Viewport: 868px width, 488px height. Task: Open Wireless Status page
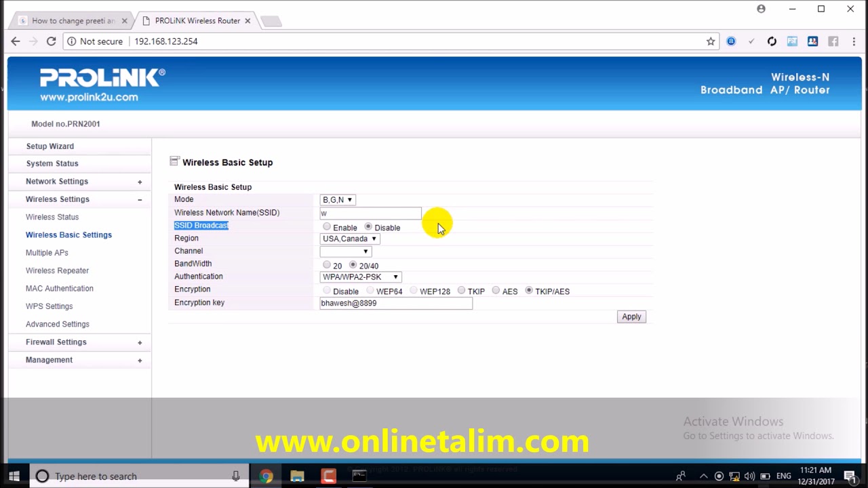pyautogui.click(x=52, y=217)
